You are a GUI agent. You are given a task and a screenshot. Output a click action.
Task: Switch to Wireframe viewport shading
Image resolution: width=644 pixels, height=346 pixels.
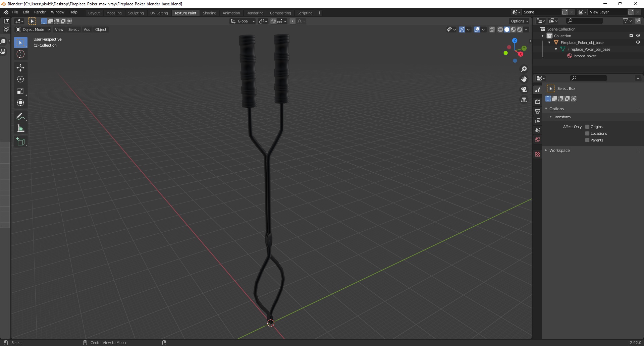500,30
